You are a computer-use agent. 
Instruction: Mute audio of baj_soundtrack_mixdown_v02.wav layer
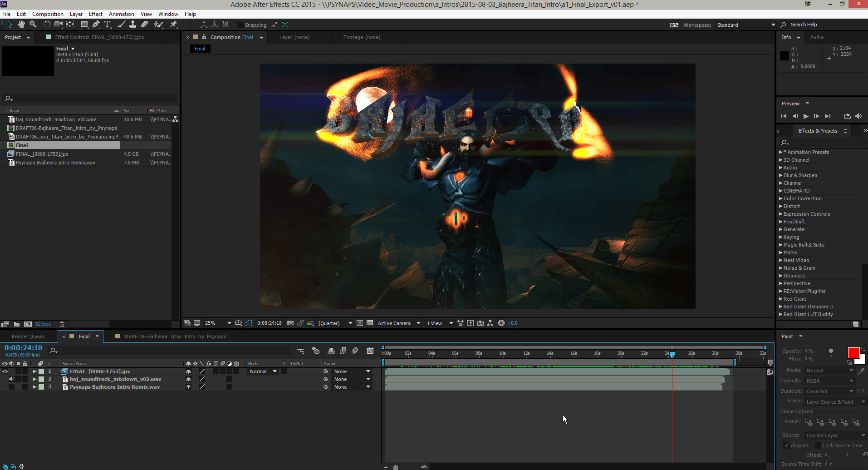click(x=11, y=379)
